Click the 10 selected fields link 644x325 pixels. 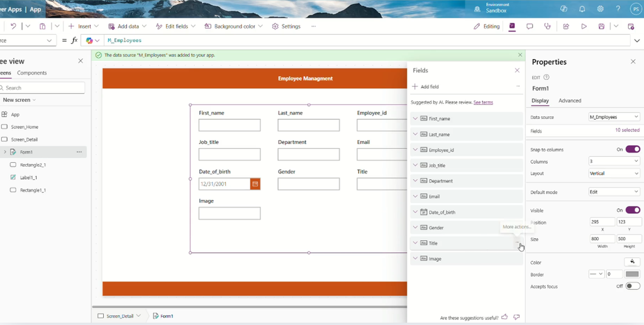pyautogui.click(x=627, y=130)
